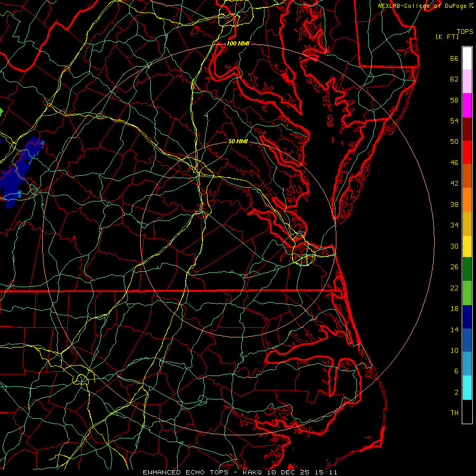
Task: Click the 'TH' legend label
Action: click(x=454, y=413)
